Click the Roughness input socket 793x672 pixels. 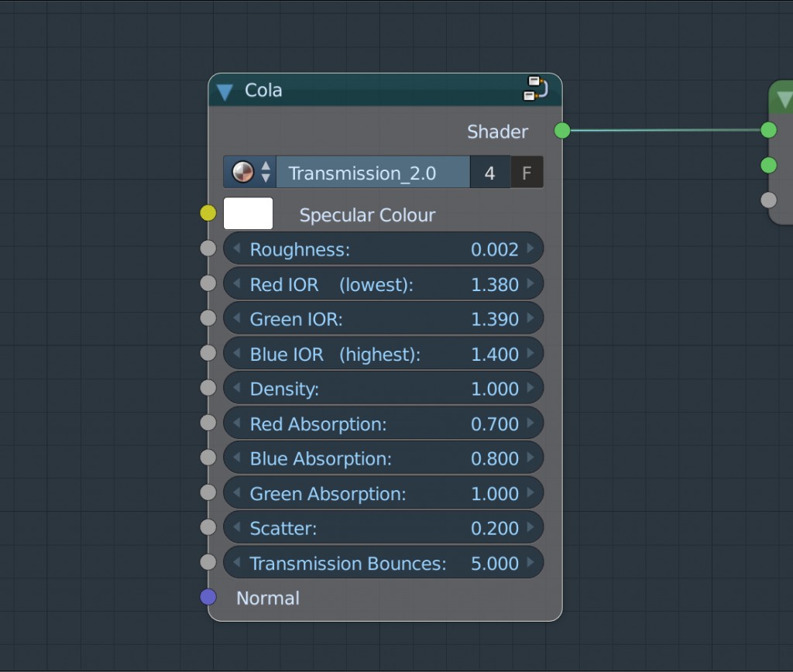[208, 248]
